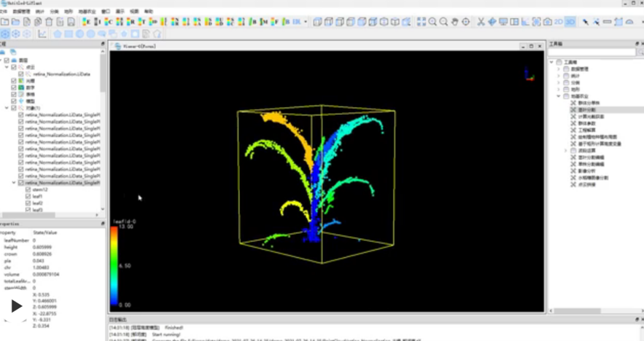Viewport: 644px width, 341px height.
Task: Click the zoom out magnifier icon
Action: 443,22
